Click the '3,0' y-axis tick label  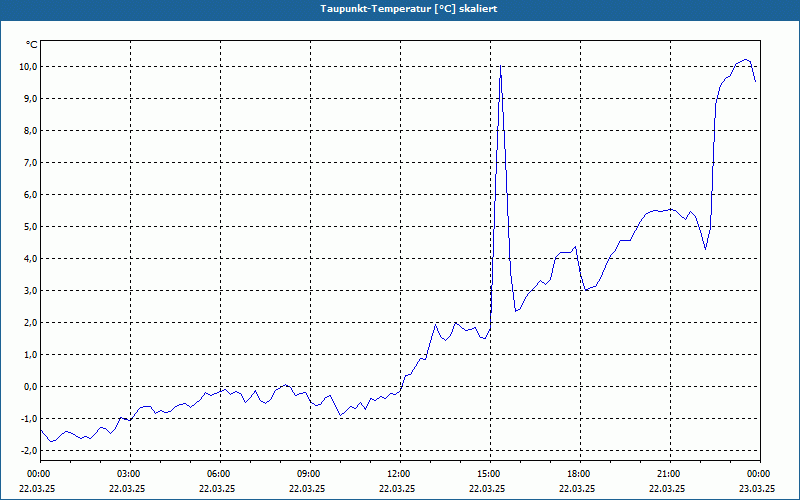(x=30, y=290)
